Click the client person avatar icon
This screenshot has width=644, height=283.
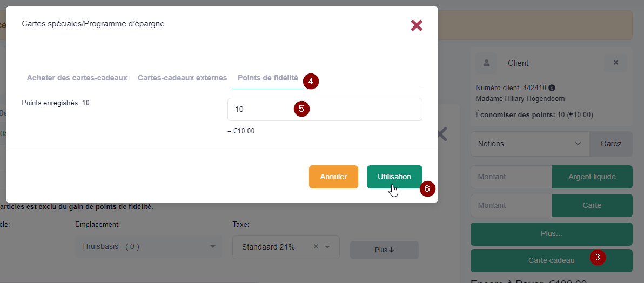(487, 63)
